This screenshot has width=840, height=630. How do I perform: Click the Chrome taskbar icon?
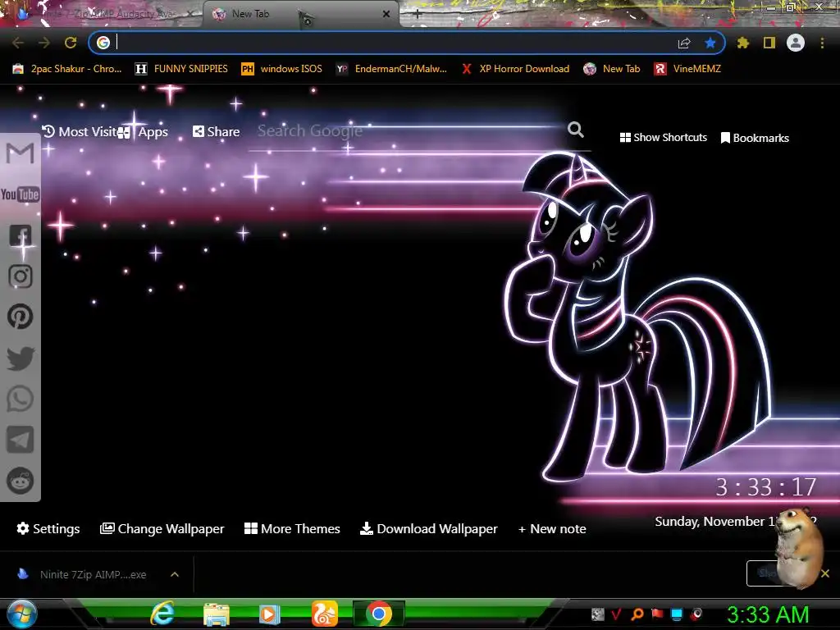pyautogui.click(x=379, y=614)
